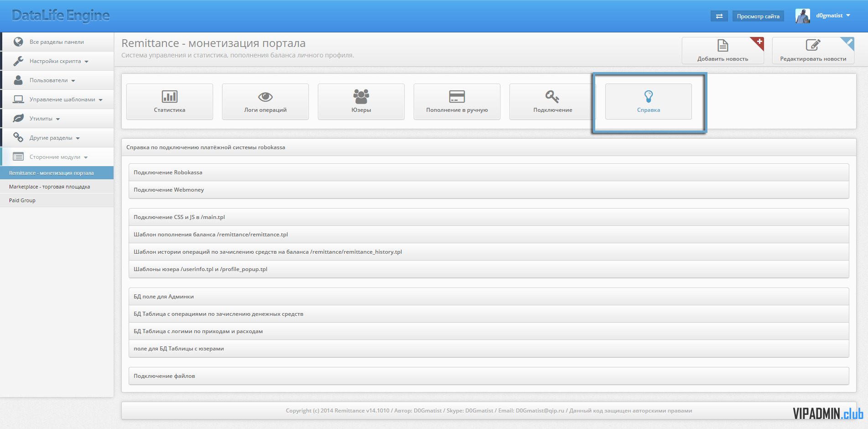Click the list icon for third-party modules

(18, 157)
